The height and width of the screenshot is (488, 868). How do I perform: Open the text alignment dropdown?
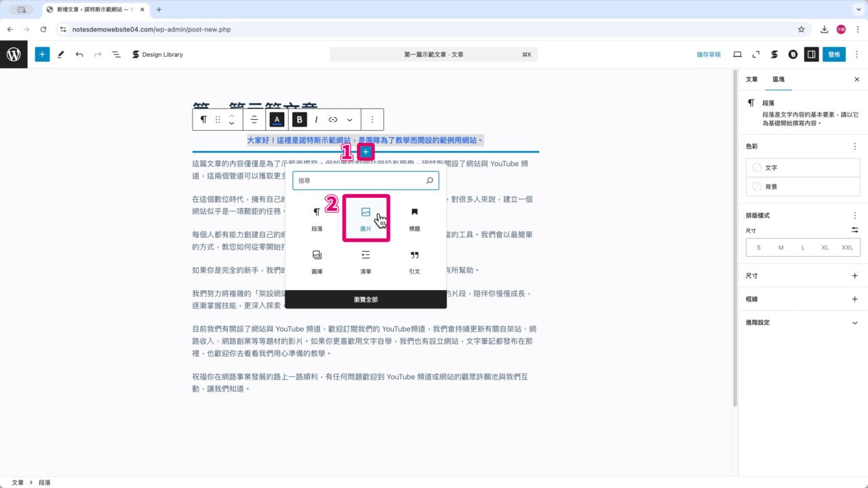click(x=254, y=119)
